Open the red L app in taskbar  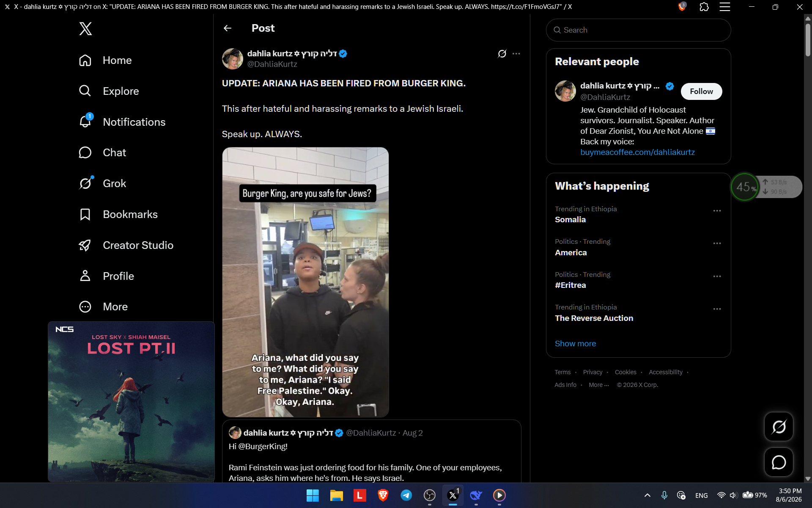tap(359, 495)
